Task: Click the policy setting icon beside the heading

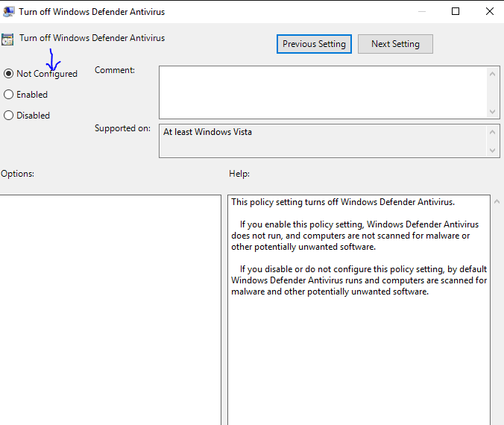Action: tap(7, 40)
